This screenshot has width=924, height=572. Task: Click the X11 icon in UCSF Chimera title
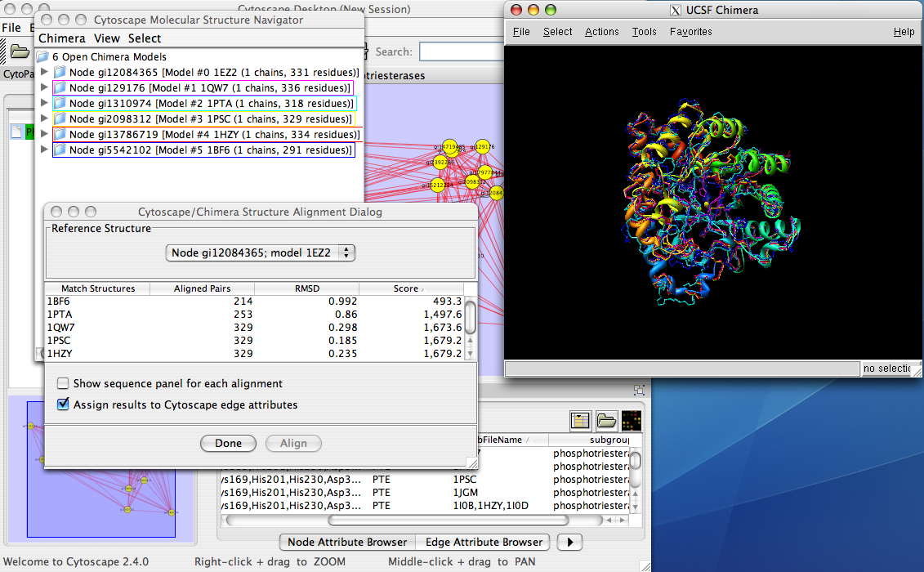click(676, 10)
